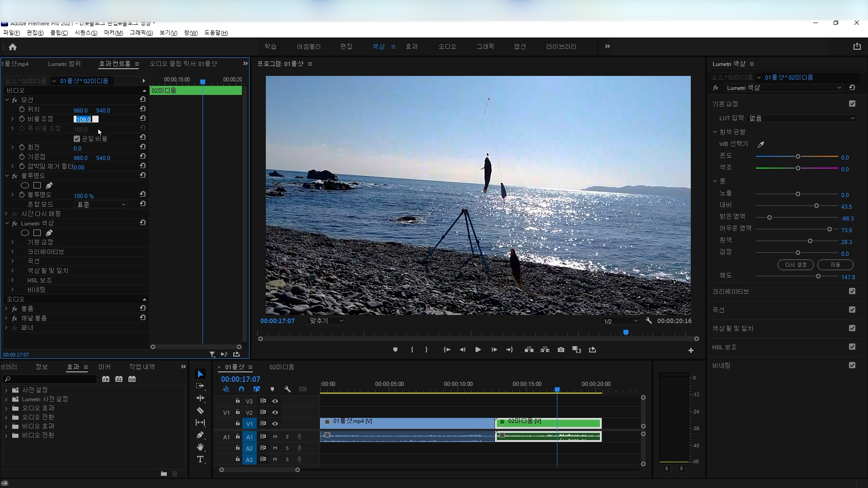The height and width of the screenshot is (488, 868).
Task: Switch to the 오디오 workspace tab
Action: (x=447, y=47)
